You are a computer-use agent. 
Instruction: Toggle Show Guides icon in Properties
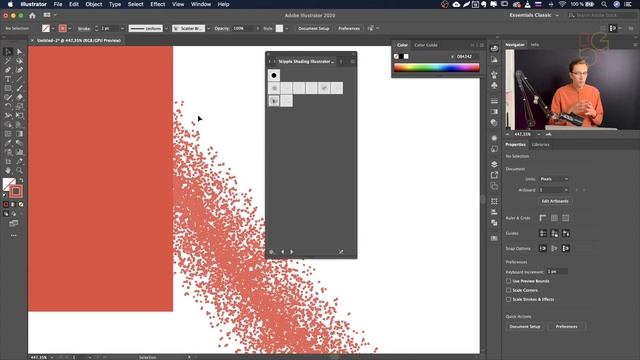point(543,233)
